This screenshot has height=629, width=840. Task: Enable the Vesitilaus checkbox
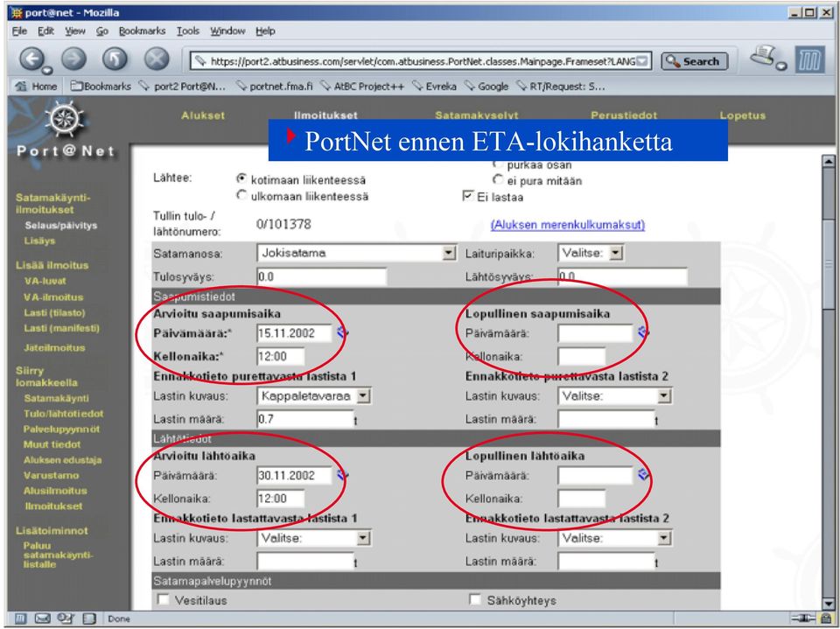[x=164, y=599]
